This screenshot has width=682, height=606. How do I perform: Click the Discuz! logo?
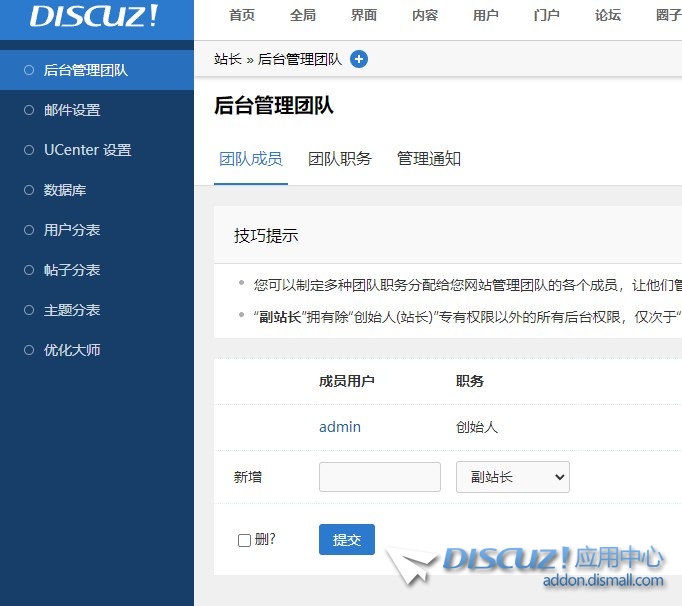94,16
